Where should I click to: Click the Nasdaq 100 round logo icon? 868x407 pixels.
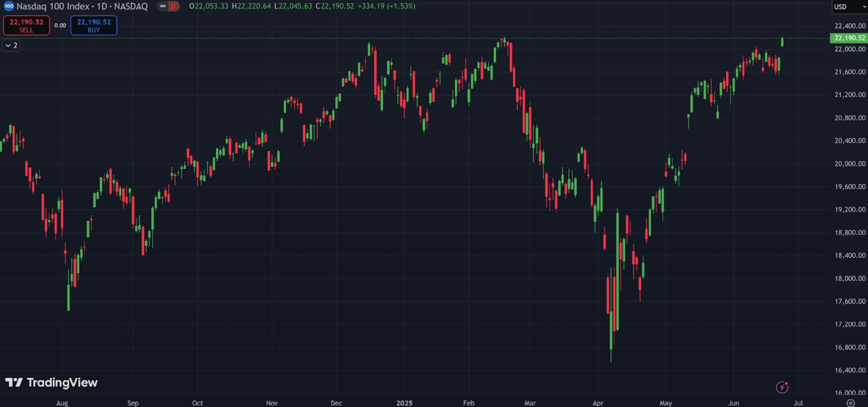[x=8, y=6]
